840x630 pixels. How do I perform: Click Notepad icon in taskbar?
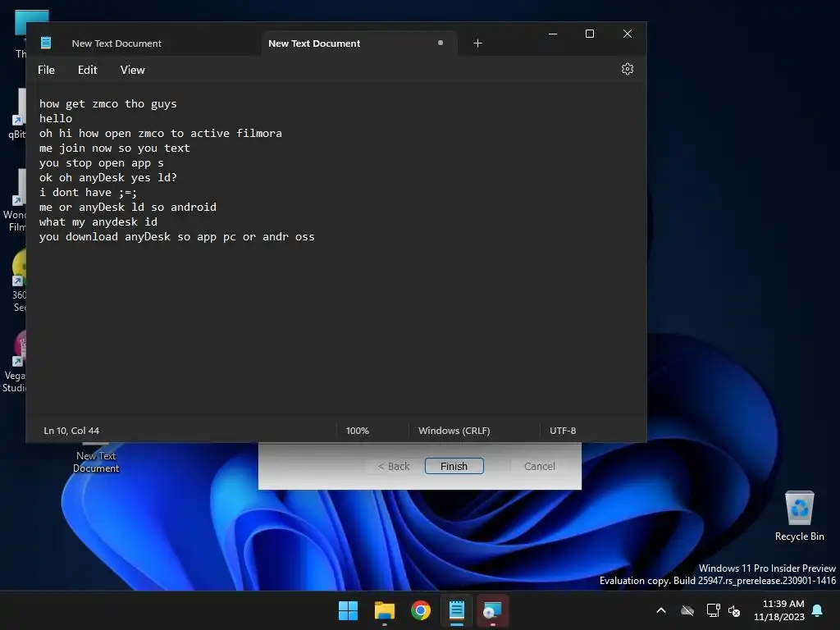click(456, 610)
